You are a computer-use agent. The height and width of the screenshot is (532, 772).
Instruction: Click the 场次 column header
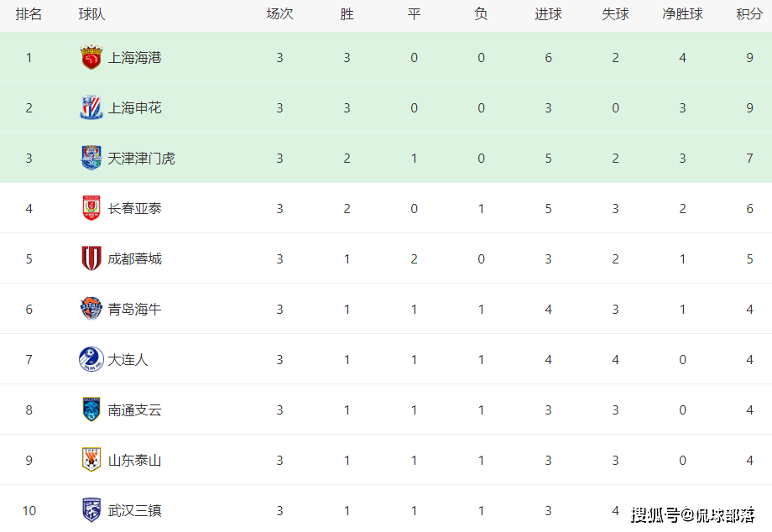pos(279,14)
